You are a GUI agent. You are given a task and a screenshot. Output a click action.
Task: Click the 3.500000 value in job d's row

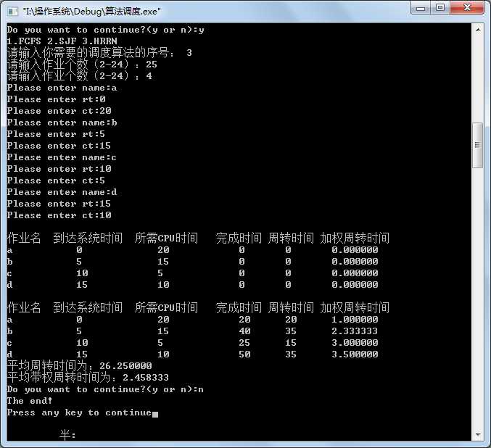coord(355,354)
